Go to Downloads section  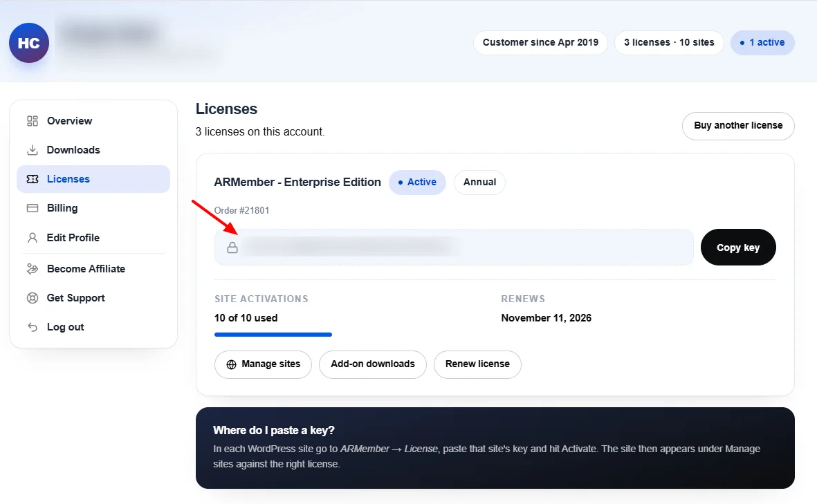[93, 150]
